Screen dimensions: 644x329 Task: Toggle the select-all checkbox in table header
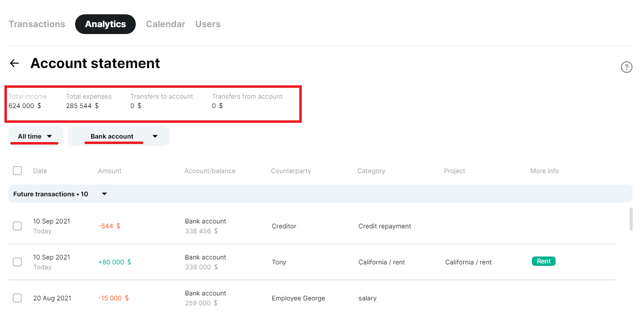pos(17,170)
